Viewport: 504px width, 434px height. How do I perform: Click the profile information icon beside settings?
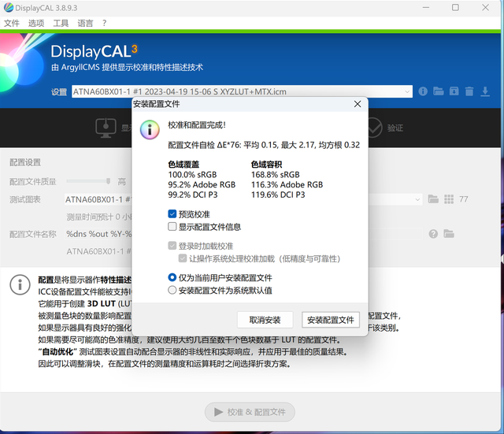423,91
